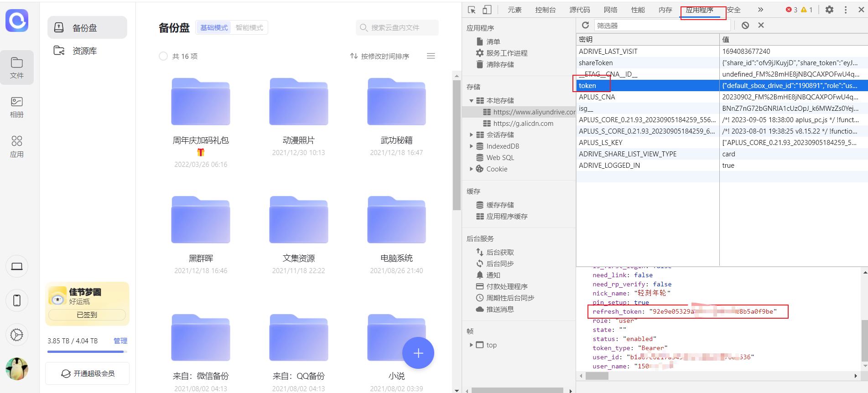Show more DevTools tabs with chevron
868x393 pixels.
tap(760, 10)
